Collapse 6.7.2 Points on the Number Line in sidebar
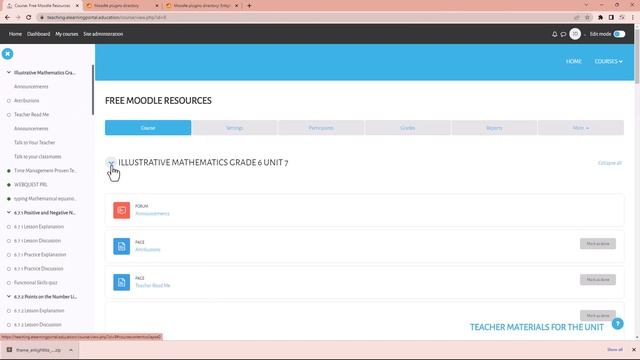The width and height of the screenshot is (640, 360). tap(9, 297)
